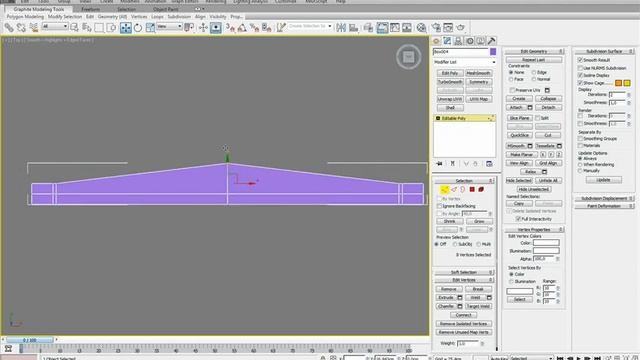
Task: Enable Use NURMS Subdivision checkbox
Action: tap(580, 68)
